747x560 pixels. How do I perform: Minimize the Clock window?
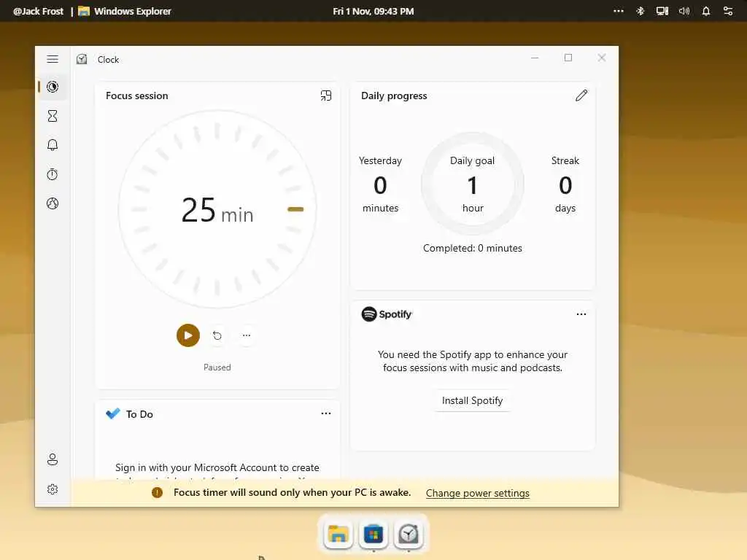pyautogui.click(x=535, y=58)
